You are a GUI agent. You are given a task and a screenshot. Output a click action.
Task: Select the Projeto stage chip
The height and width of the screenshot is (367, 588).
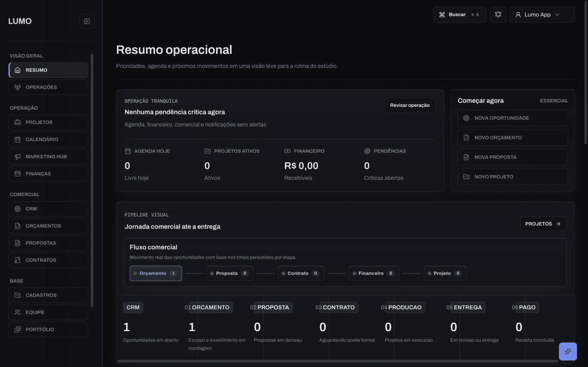(x=445, y=274)
